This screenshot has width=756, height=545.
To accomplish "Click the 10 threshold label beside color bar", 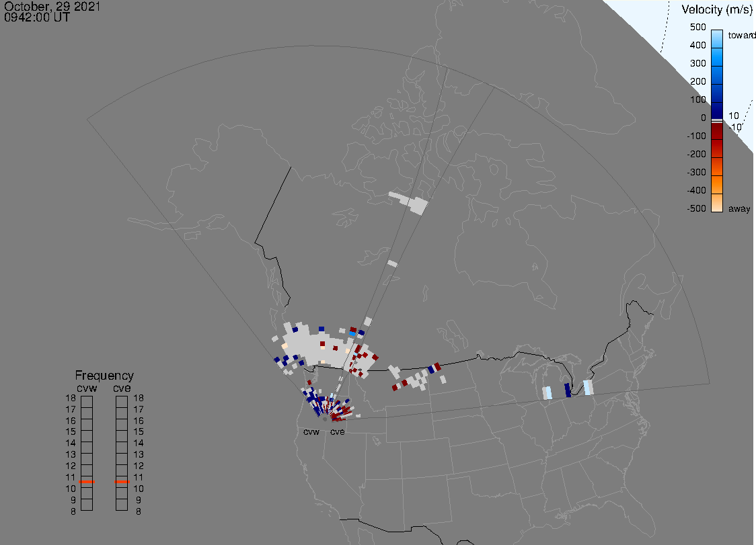I will [733, 116].
